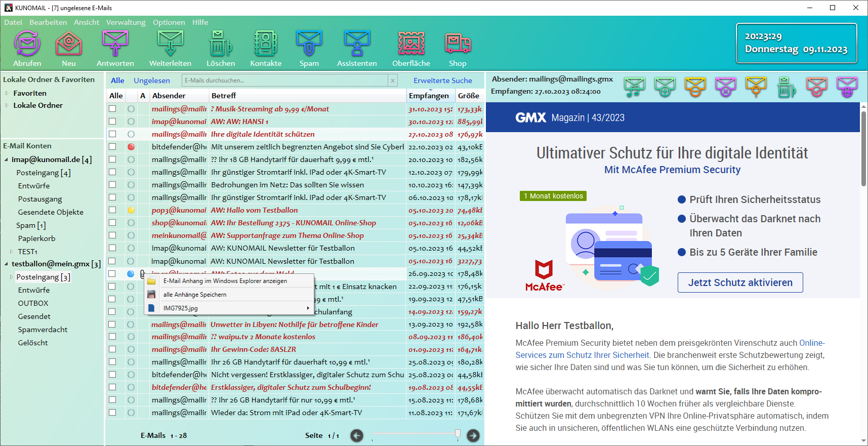Viewport: 868px width, 446px height.
Task: Go to next page arrow
Action: pos(473,435)
